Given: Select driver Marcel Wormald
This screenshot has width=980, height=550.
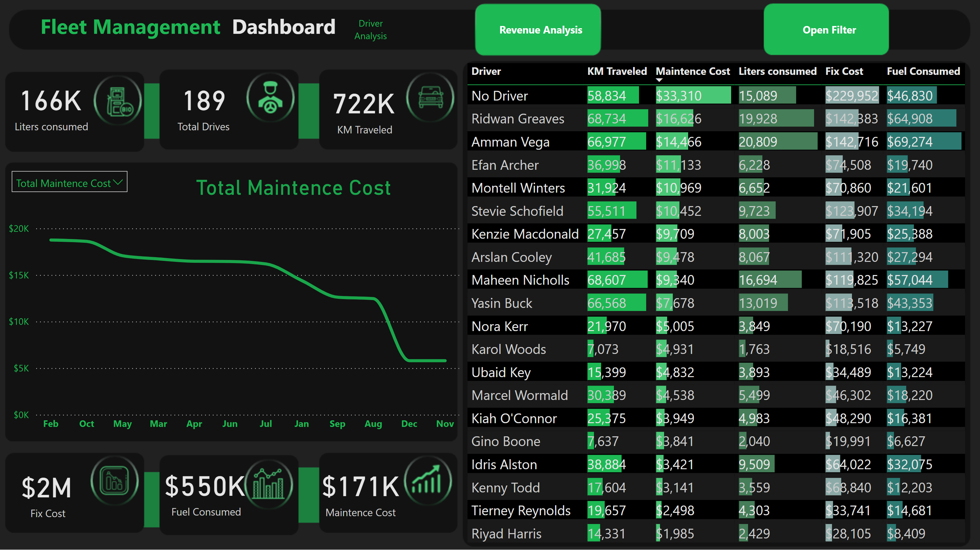Looking at the screenshot, I should click(x=520, y=396).
